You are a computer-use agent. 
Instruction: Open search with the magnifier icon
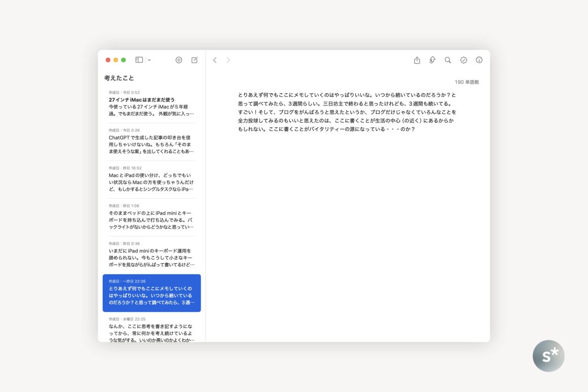point(448,60)
